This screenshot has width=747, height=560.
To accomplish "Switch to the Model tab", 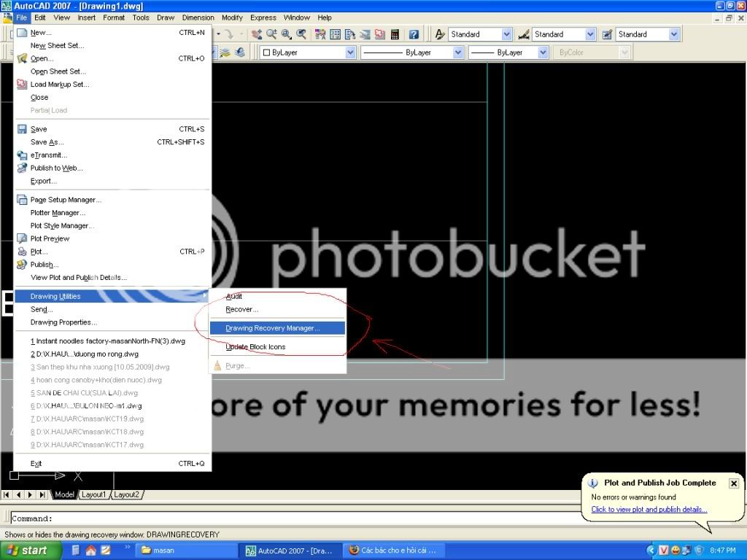I will [x=64, y=495].
